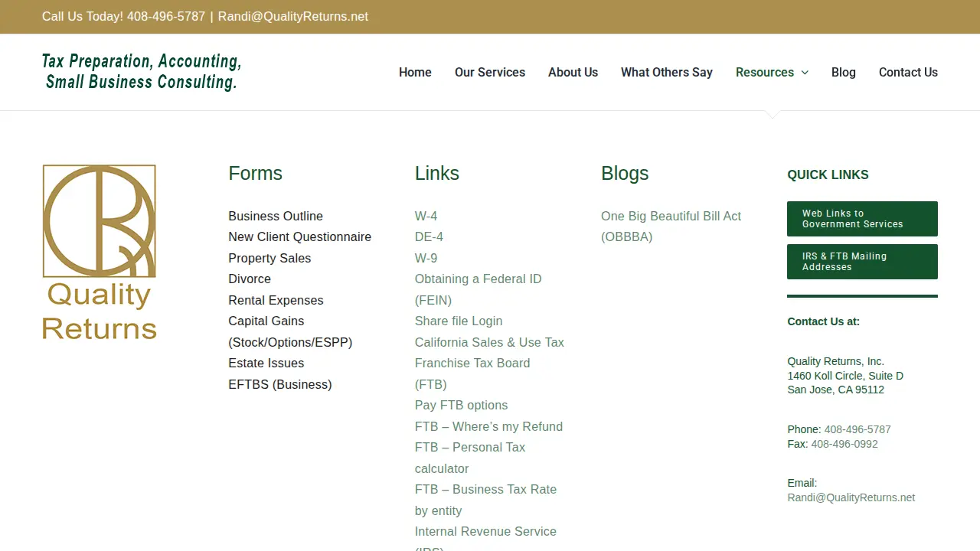
Task: Open the Business Outline form
Action: tap(276, 217)
